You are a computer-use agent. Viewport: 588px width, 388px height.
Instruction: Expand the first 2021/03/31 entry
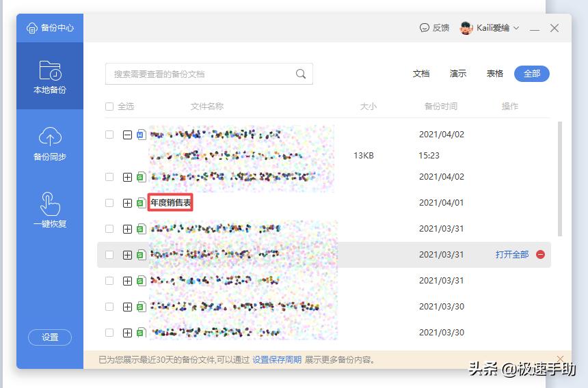click(x=127, y=229)
